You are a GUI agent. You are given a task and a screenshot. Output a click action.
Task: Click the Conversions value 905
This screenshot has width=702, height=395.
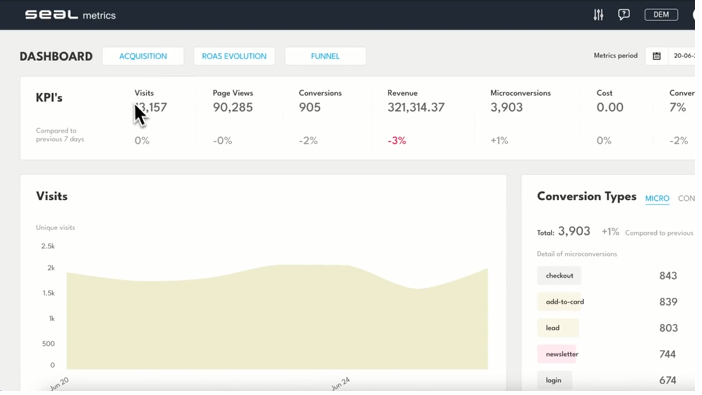click(310, 107)
